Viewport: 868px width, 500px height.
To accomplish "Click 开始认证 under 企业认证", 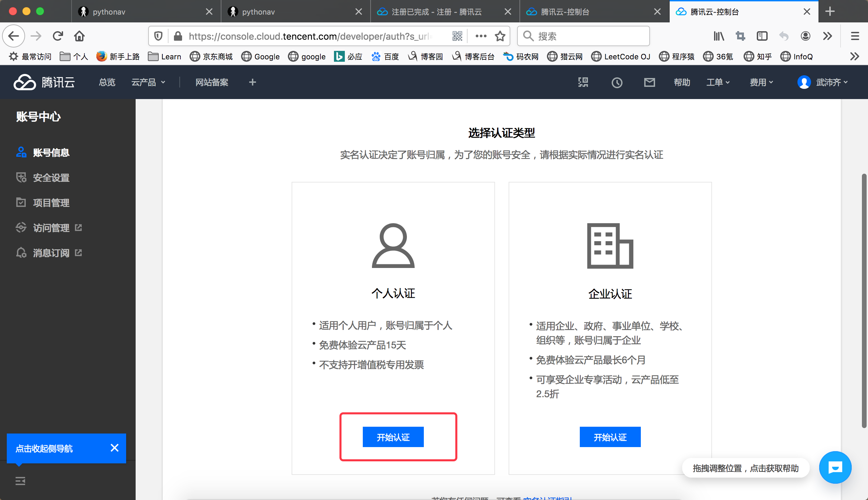I will (x=610, y=437).
